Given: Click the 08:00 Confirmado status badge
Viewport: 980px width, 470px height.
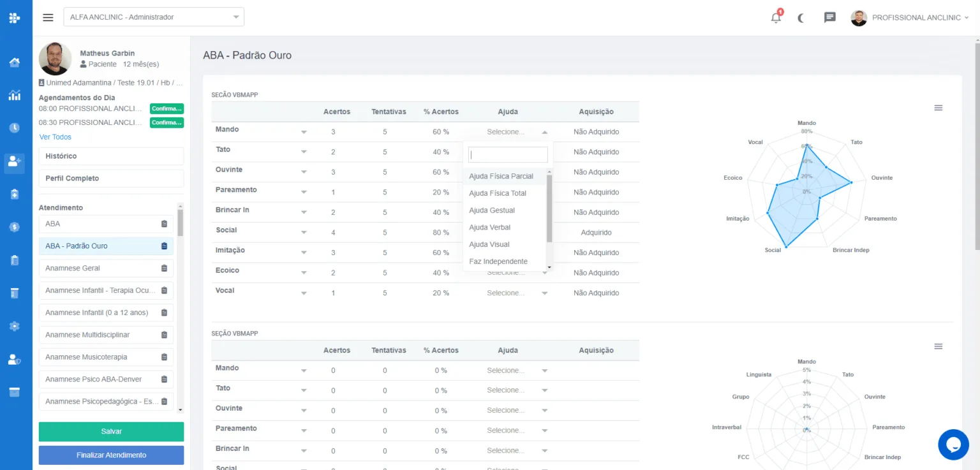Looking at the screenshot, I should (167, 108).
